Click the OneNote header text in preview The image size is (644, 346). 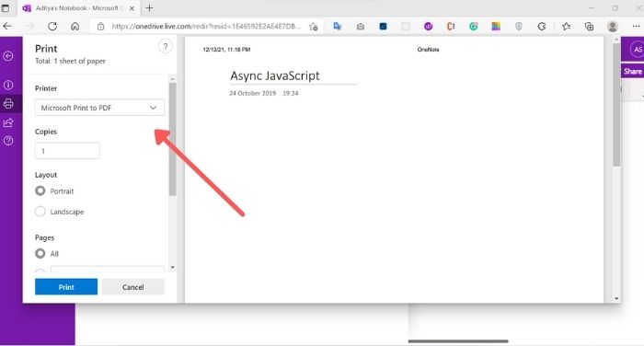[x=428, y=50]
